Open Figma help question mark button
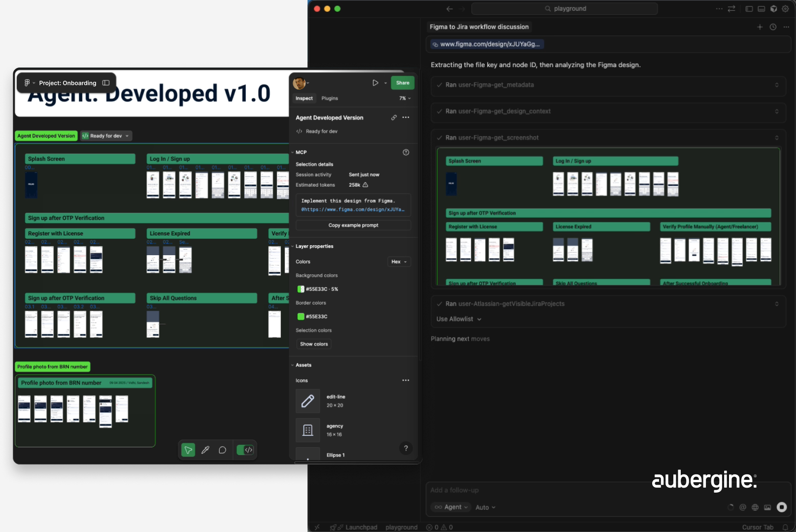The image size is (796, 532). [x=406, y=448]
